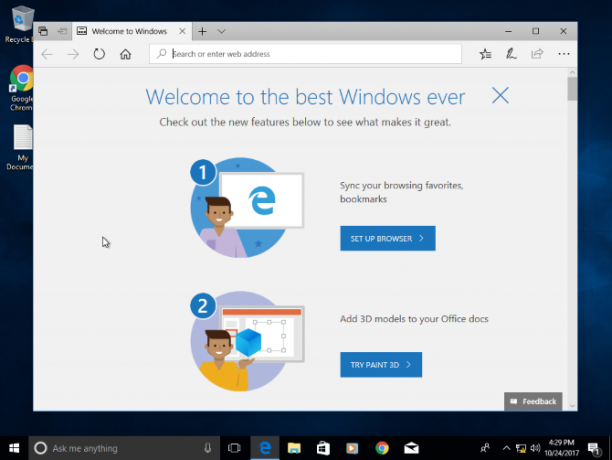Close the Welcome to Windows tab
This screenshot has width=612, height=460.
[x=182, y=31]
